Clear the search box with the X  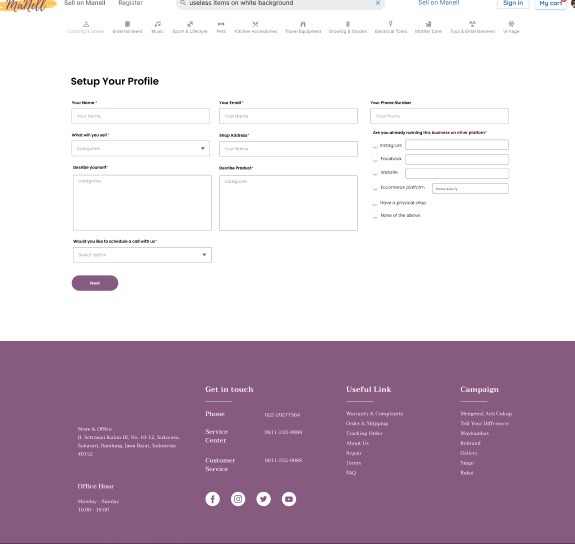(x=378, y=3)
